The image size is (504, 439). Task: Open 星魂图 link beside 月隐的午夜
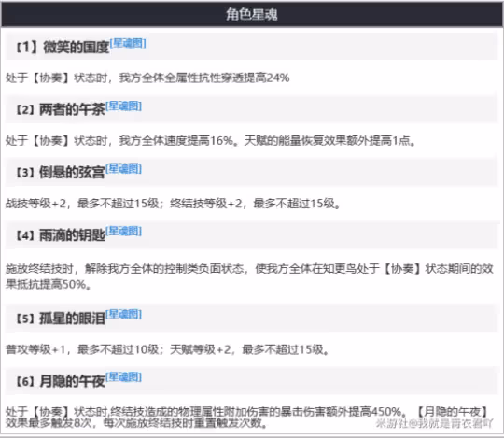(x=124, y=377)
